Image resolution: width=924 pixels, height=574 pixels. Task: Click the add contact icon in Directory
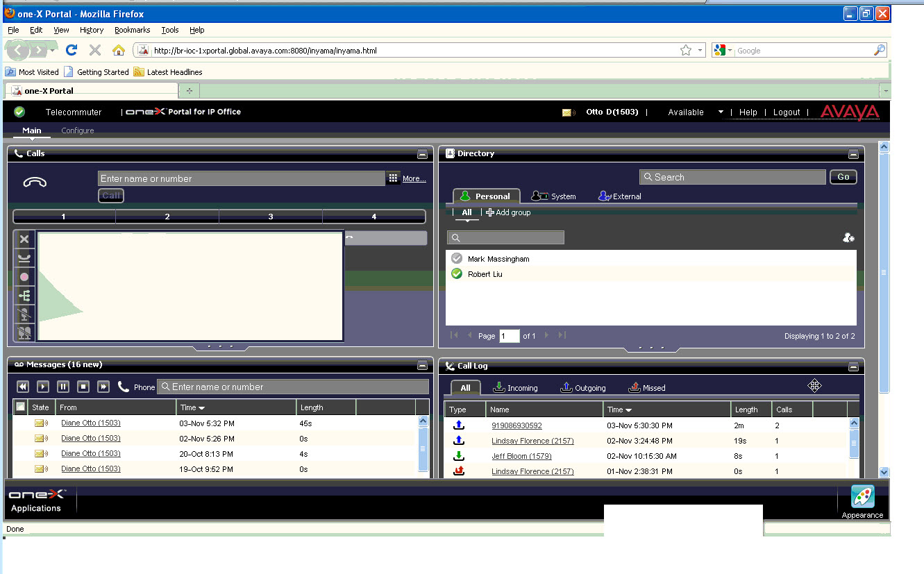click(848, 238)
